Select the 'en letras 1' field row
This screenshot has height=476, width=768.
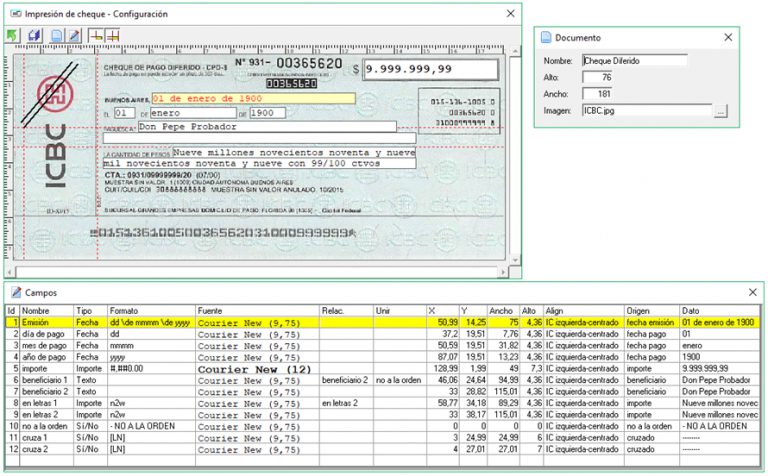[383, 403]
